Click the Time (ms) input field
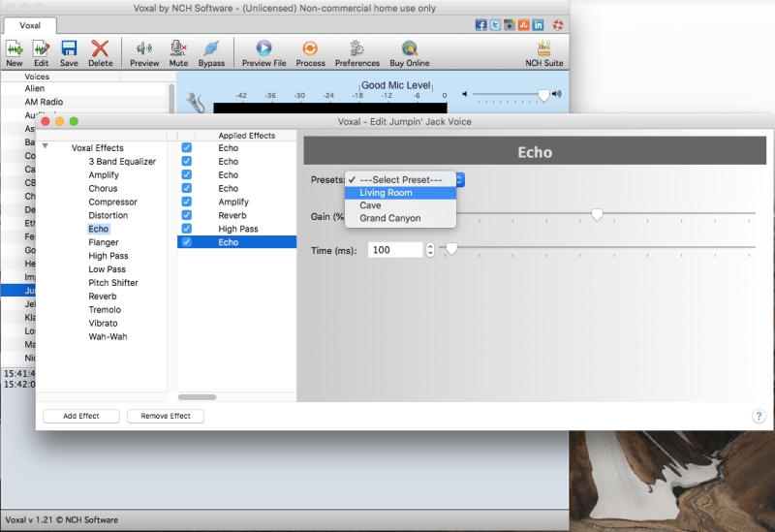Viewport: 775px width, 532px height. (x=396, y=250)
